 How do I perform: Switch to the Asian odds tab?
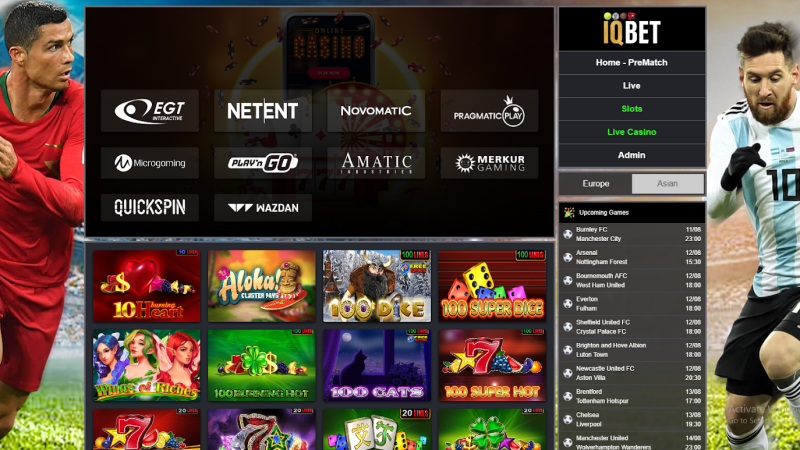point(667,184)
